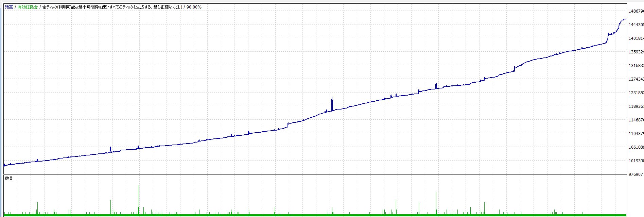Click the 1189361 axis value
The height and width of the screenshot is (217, 644).
pyautogui.click(x=636, y=106)
